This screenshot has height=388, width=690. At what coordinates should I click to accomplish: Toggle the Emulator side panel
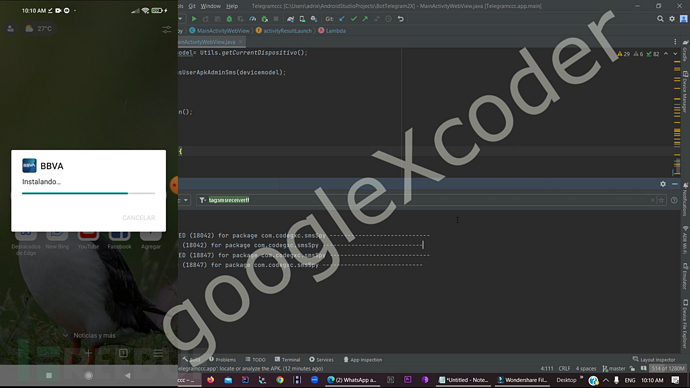[x=685, y=276]
